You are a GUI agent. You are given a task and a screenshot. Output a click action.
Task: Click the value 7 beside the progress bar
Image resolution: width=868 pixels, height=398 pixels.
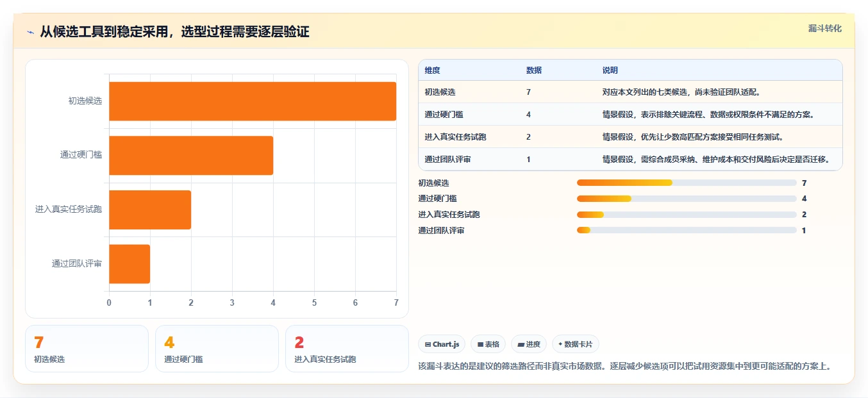804,183
